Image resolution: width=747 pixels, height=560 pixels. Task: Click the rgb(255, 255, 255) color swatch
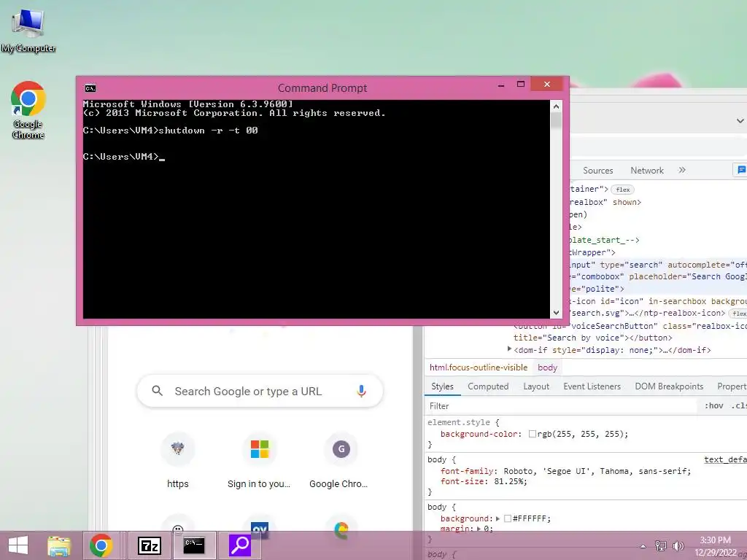532,434
